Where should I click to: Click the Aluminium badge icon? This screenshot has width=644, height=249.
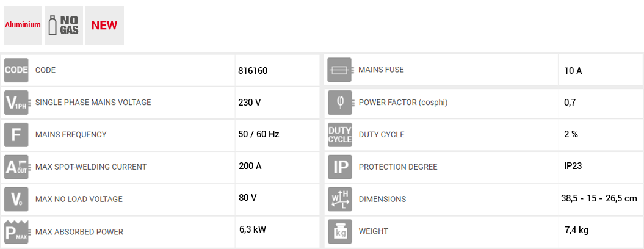click(23, 26)
